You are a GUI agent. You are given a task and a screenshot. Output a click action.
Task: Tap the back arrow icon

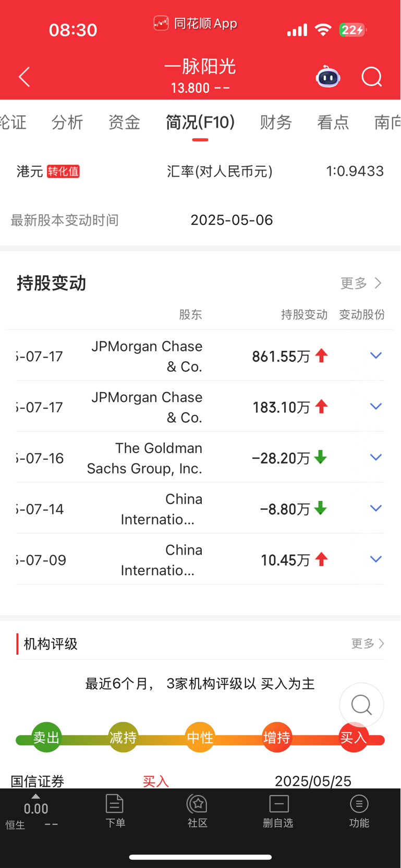25,77
